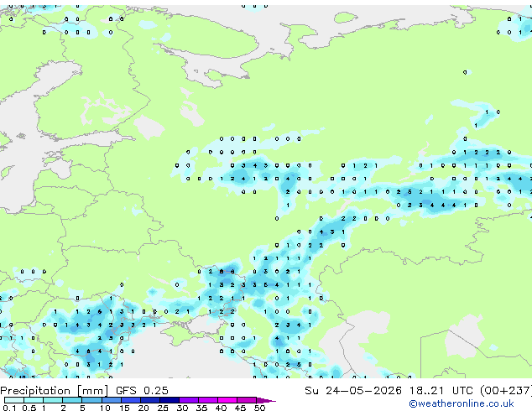Pick the 10–15 mm legend color box
Image resolution: width=532 pixels, height=411 pixels.
point(111,400)
